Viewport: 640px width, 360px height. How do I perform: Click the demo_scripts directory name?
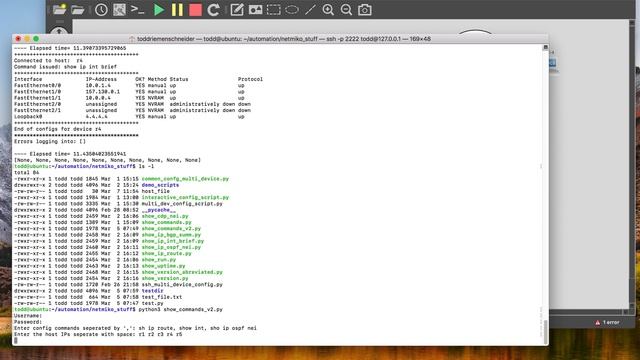tap(160, 185)
